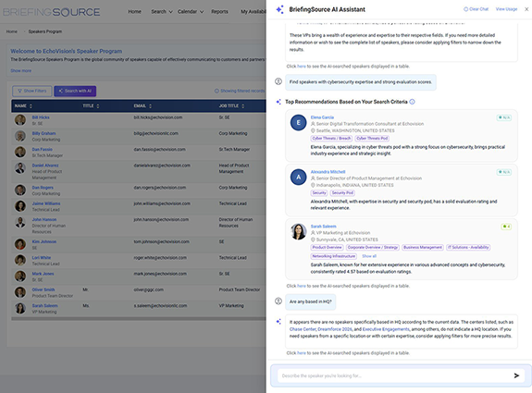Click the Show Filters button
The height and width of the screenshot is (393, 532).
[32, 91]
